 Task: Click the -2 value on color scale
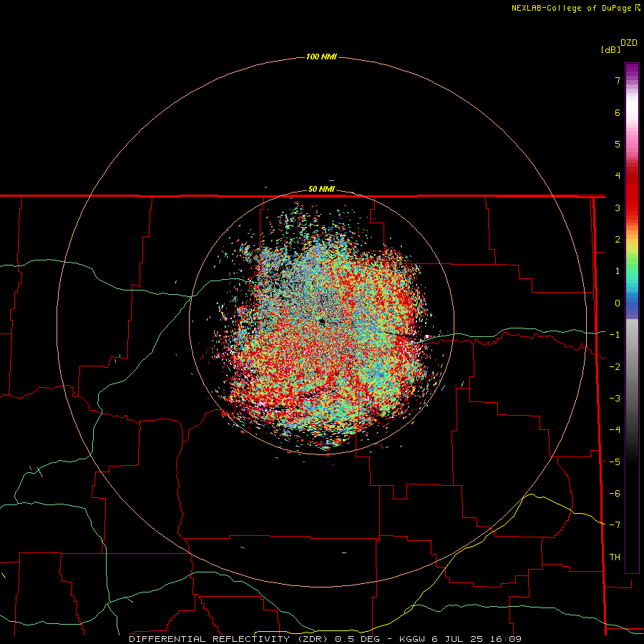coord(615,367)
